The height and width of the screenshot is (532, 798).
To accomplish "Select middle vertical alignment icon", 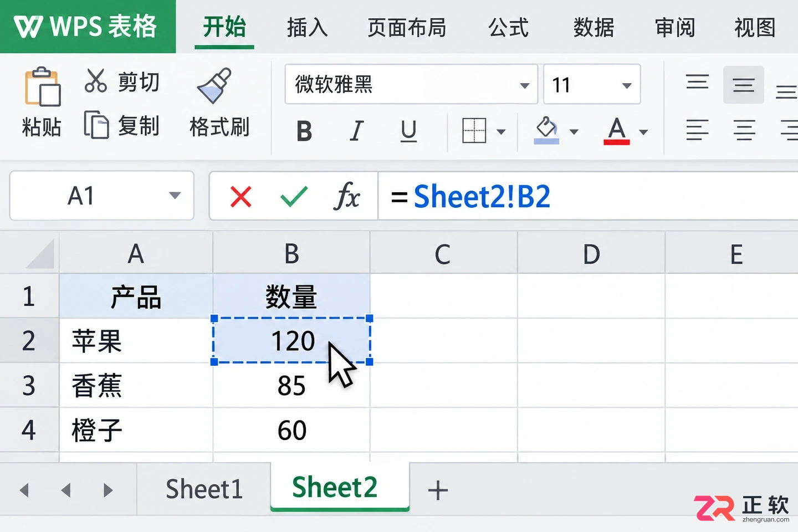I will 743,85.
